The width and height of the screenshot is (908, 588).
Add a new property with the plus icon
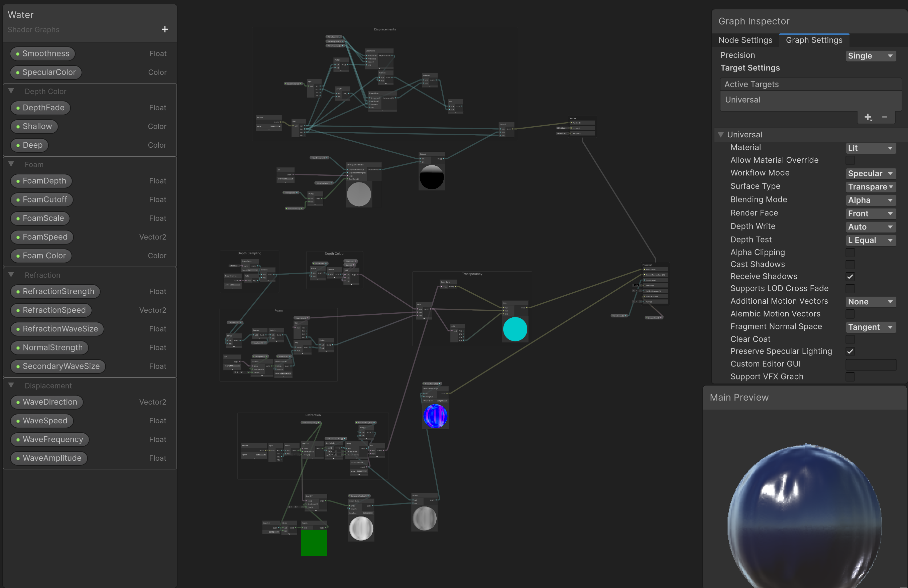[x=165, y=29]
